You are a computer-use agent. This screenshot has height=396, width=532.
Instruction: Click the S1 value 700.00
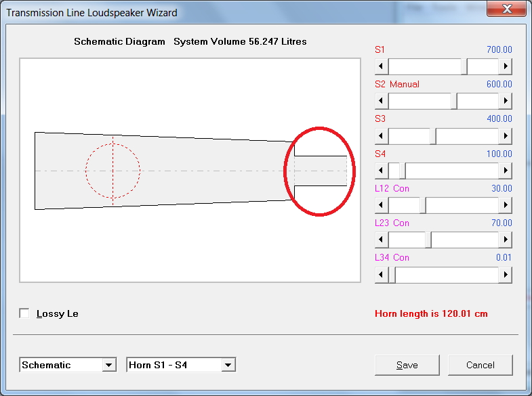(x=499, y=49)
